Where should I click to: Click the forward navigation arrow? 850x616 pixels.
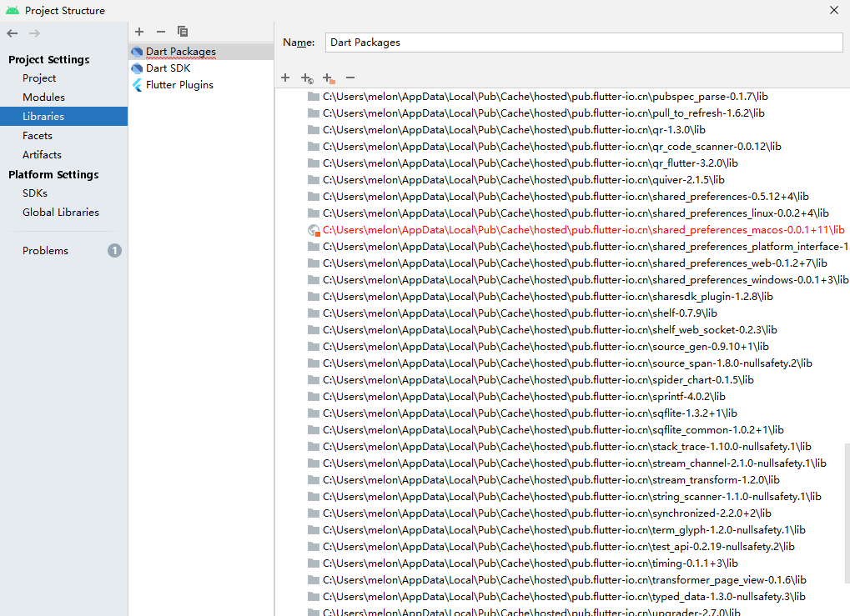[x=33, y=33]
